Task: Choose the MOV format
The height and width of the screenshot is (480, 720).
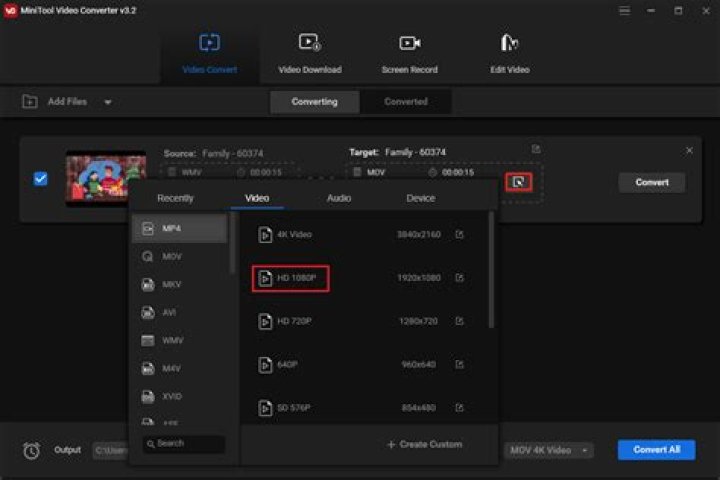Action: [180, 256]
